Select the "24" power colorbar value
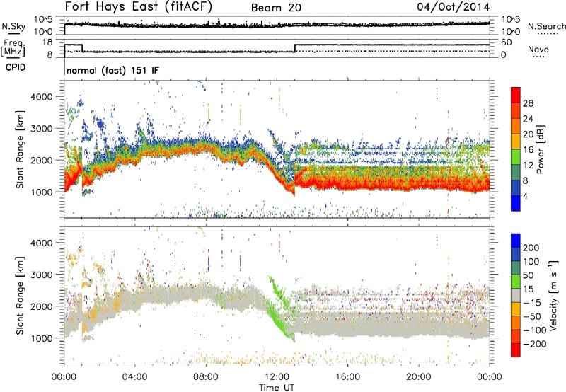The image size is (566, 392). tap(528, 119)
